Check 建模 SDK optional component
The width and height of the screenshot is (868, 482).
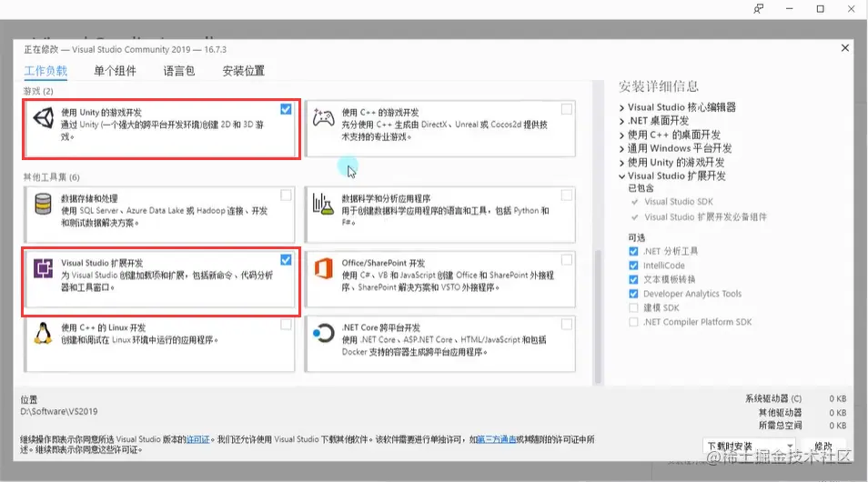coord(633,307)
